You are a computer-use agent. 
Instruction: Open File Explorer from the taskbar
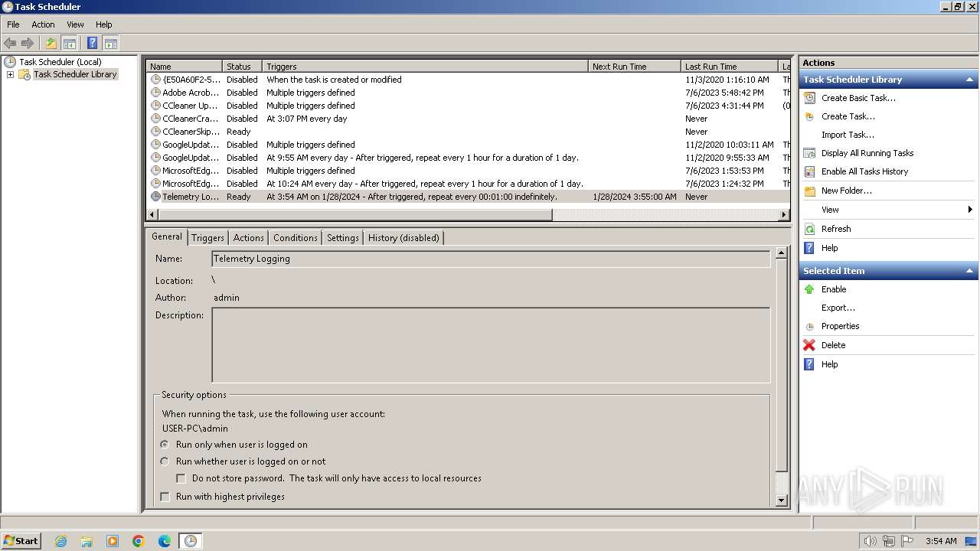pos(87,541)
